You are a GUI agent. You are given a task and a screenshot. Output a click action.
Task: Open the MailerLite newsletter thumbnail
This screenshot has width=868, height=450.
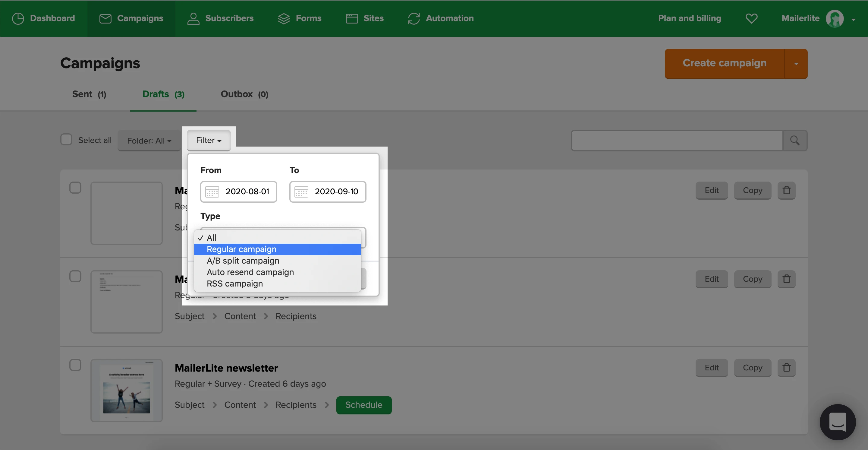click(126, 390)
